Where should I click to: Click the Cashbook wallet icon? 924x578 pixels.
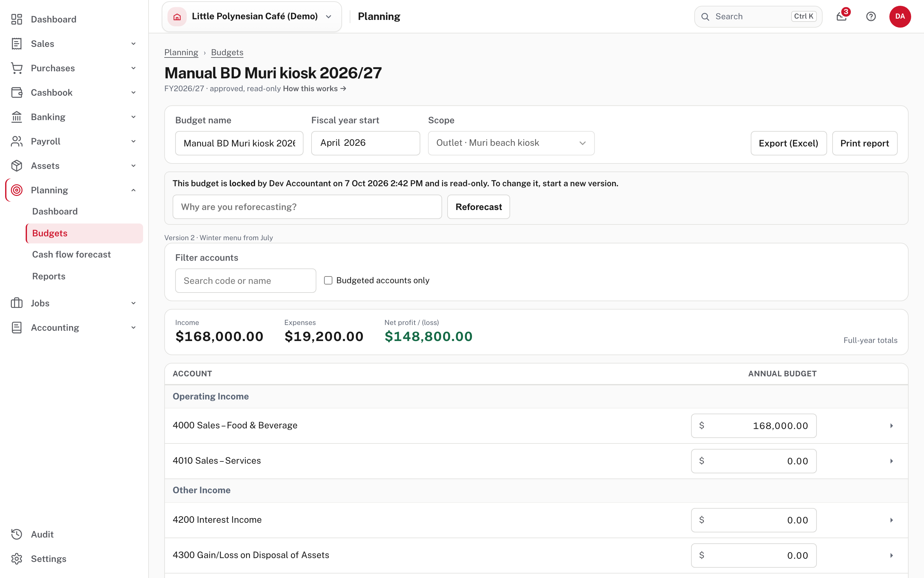16,92
